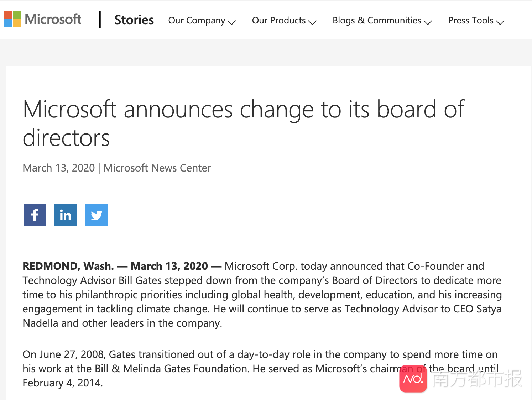
Task: Click the Microsoft wordmark text
Action: tap(53, 19)
